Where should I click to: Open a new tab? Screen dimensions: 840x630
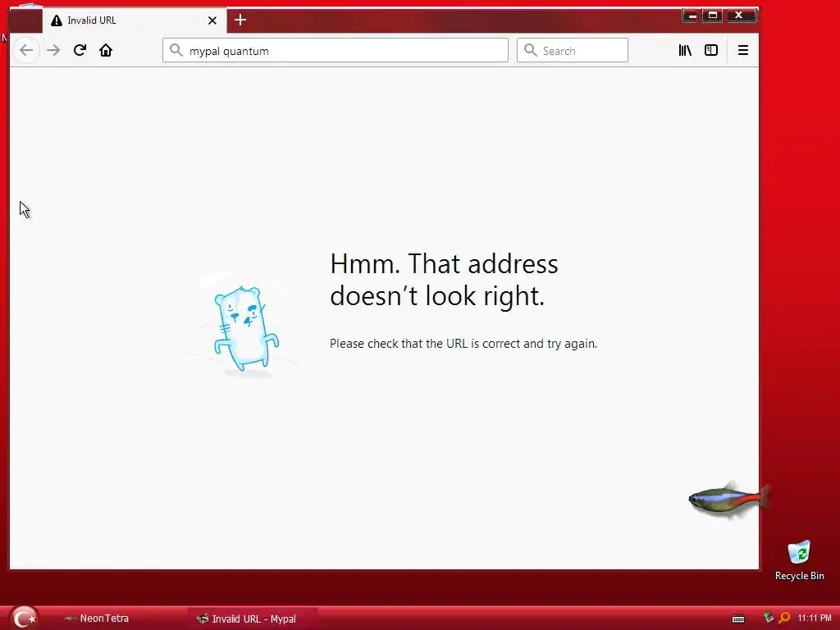coord(240,21)
